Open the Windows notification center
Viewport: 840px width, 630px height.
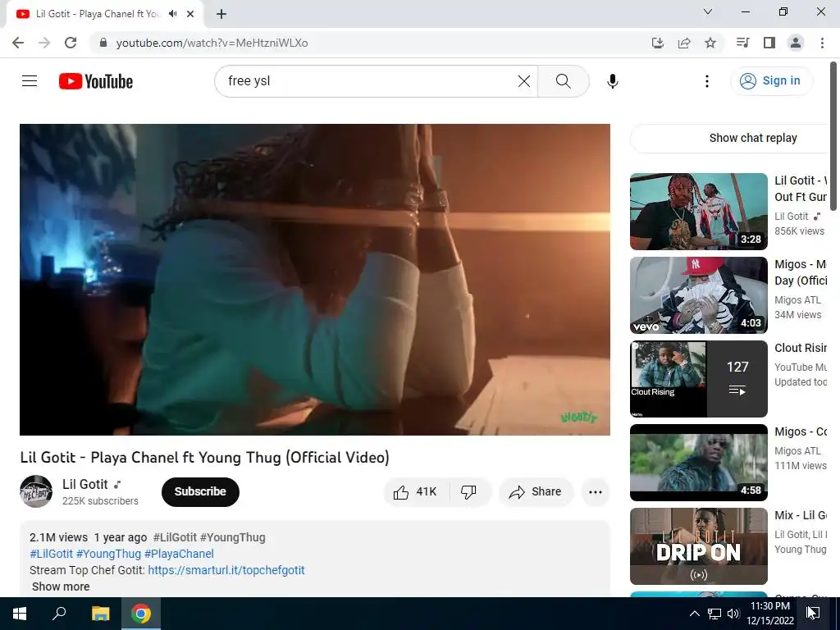[813, 614]
